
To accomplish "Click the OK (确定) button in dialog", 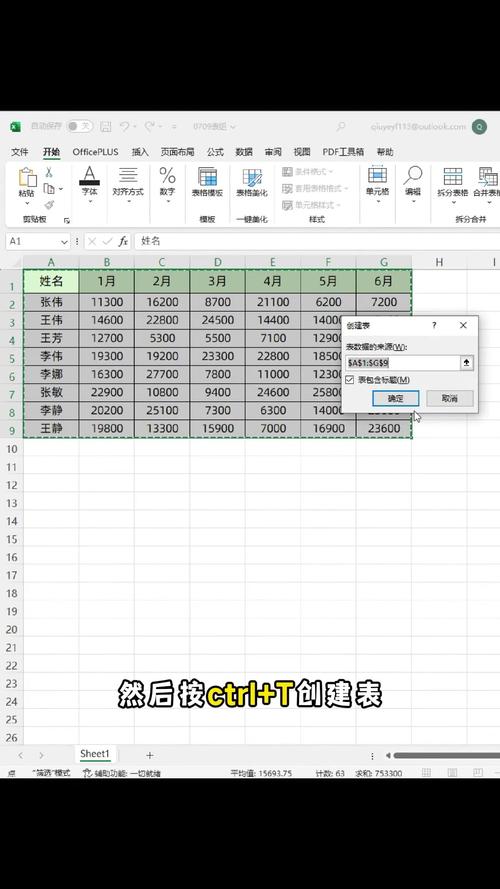I will [x=396, y=399].
